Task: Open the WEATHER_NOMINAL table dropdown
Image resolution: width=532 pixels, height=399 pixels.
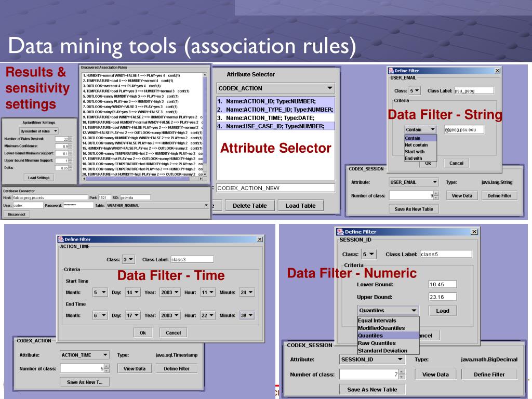Action: [x=157, y=205]
